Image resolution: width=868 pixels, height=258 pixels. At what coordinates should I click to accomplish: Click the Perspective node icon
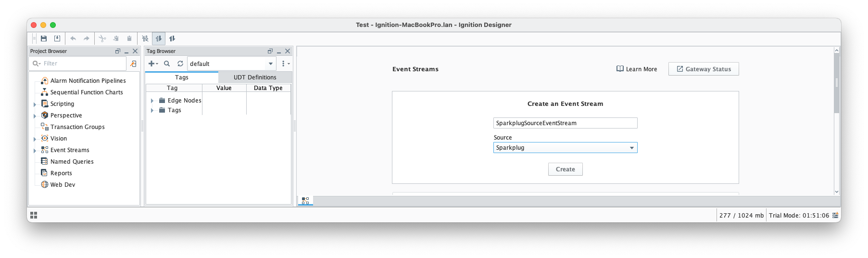click(x=45, y=116)
